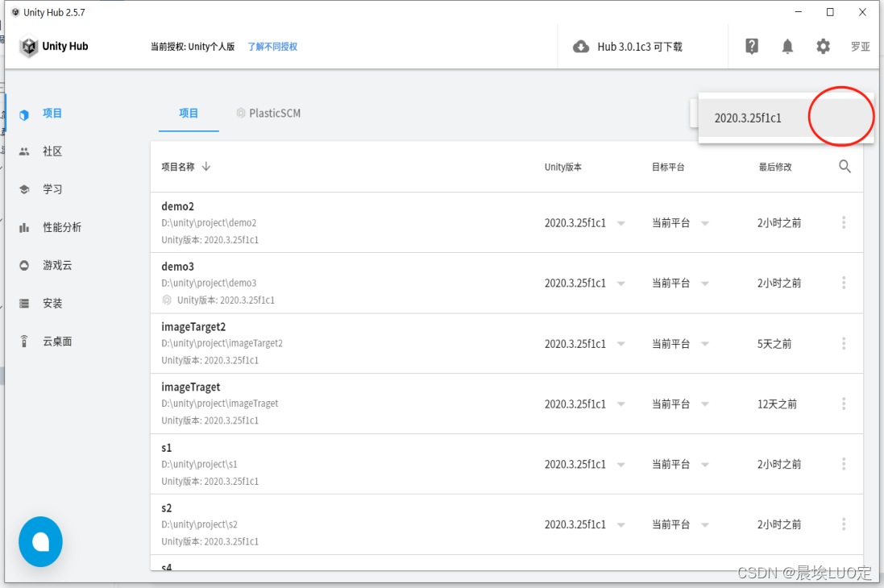Expand Unity version dropdown for imageTraget
Image resolution: width=884 pixels, height=588 pixels.
pos(620,404)
